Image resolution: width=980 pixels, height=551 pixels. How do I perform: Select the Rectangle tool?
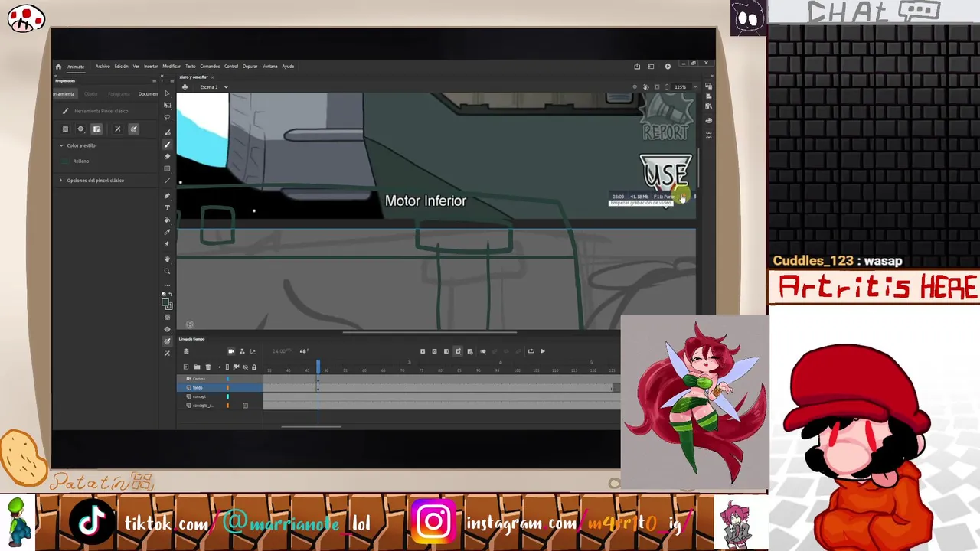tap(168, 168)
